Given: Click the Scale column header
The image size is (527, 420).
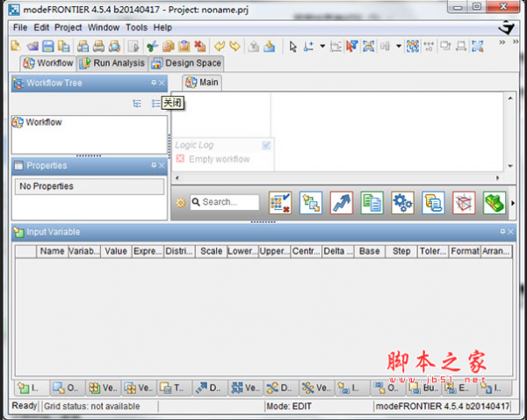Looking at the screenshot, I should click(x=211, y=251).
